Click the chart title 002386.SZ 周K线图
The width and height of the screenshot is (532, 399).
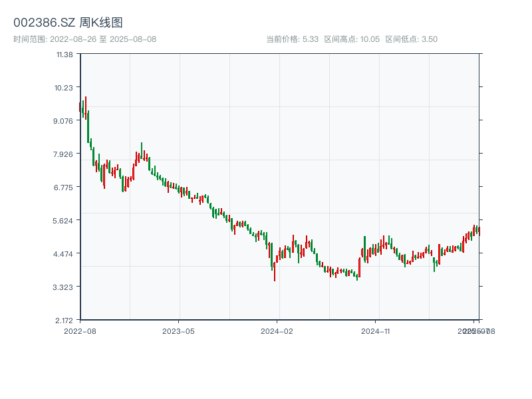[68, 23]
